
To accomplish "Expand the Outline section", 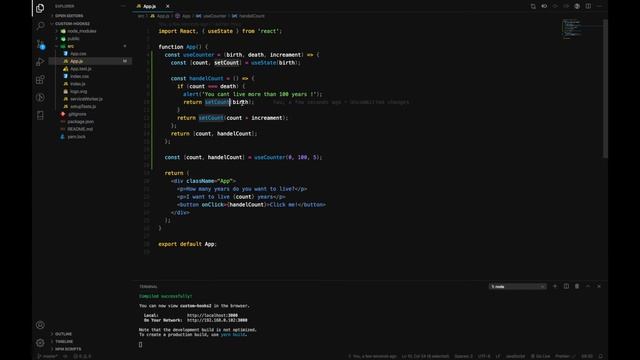I will 63,334.
